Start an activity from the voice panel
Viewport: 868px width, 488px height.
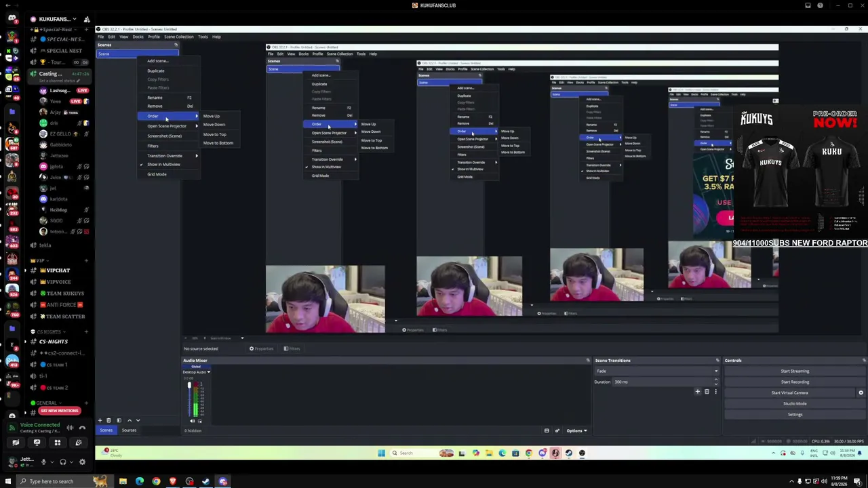(x=58, y=443)
